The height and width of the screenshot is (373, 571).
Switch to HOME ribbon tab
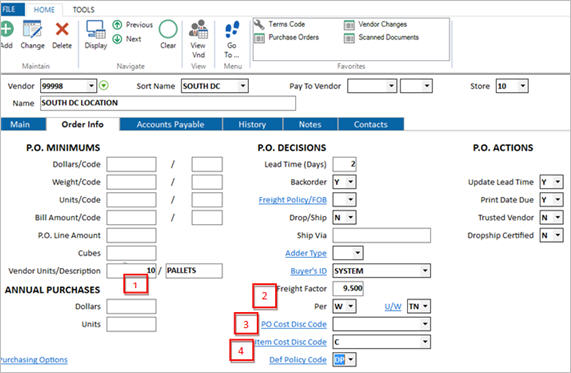click(x=44, y=9)
